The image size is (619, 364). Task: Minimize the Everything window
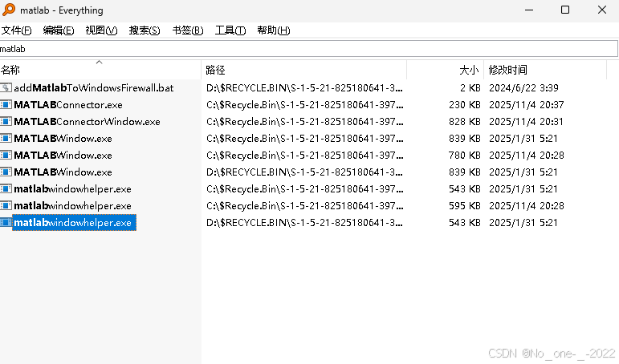(x=529, y=10)
